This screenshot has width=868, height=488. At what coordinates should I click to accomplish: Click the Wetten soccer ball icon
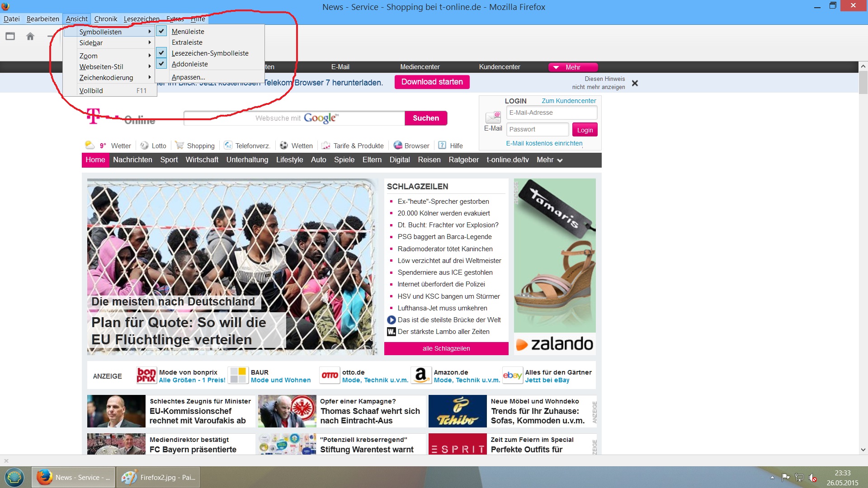(284, 145)
